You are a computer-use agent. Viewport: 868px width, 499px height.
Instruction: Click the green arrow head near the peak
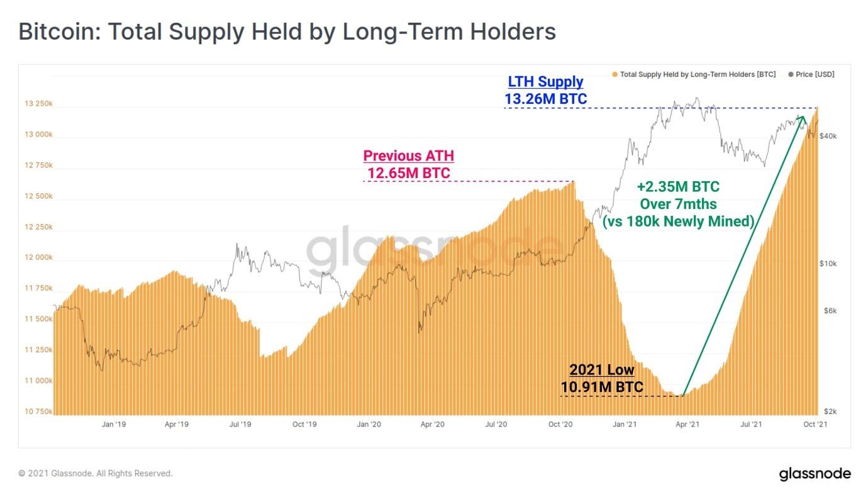(801, 120)
